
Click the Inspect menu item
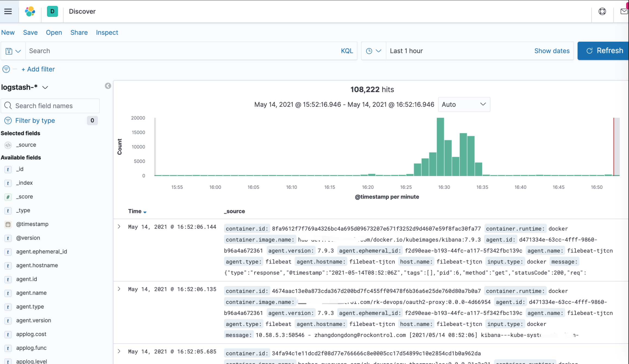point(107,33)
